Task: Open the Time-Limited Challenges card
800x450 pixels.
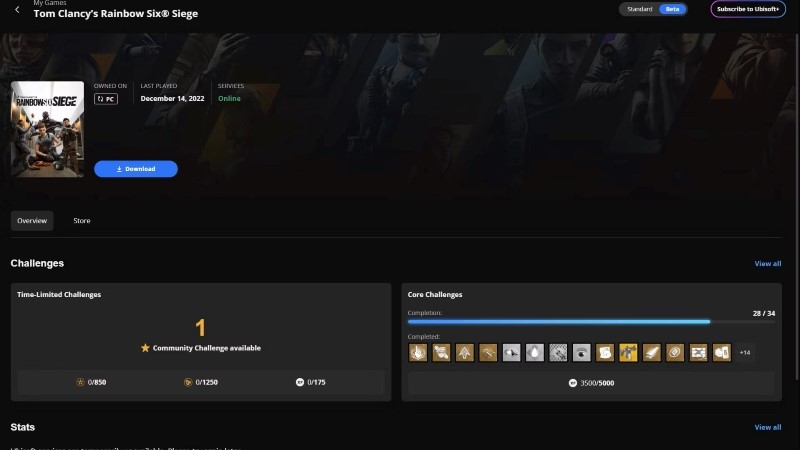Action: (x=201, y=342)
